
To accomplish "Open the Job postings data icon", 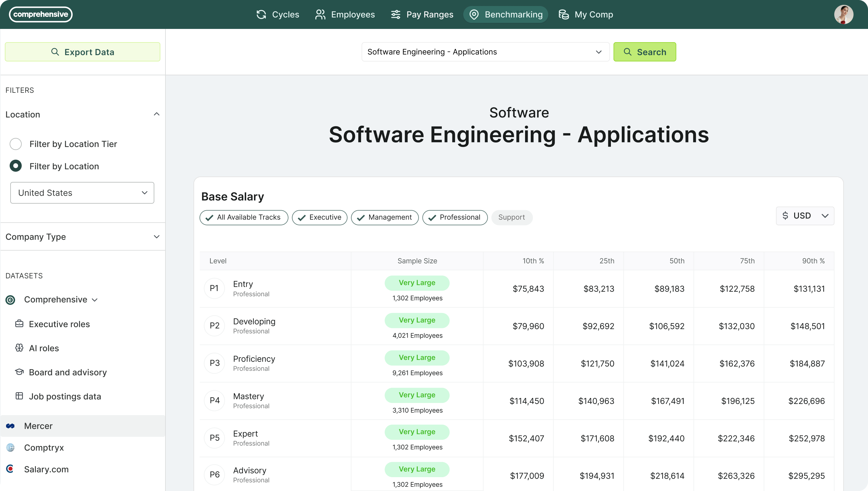I will [20, 396].
